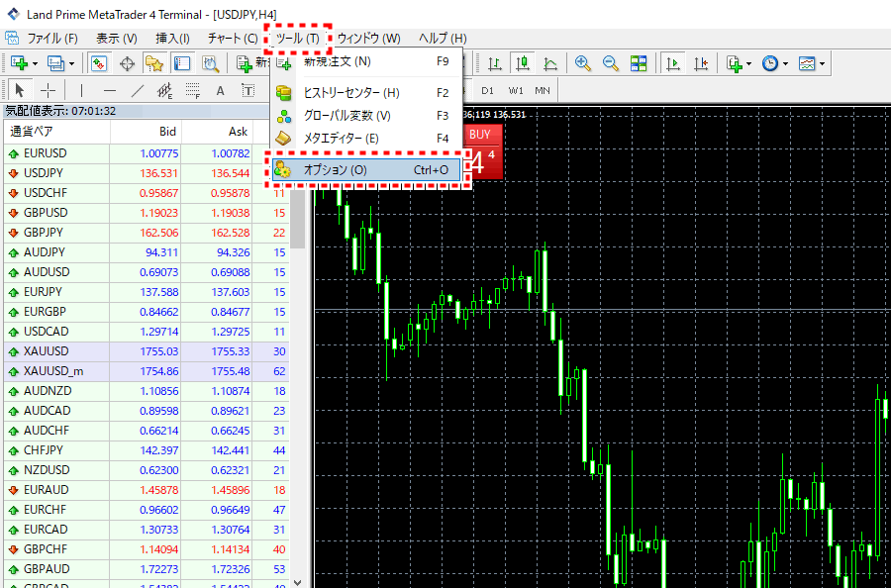Screen dimensions: 891x588
Task: Toggle the Navigator folder-star icon
Action: [x=154, y=63]
